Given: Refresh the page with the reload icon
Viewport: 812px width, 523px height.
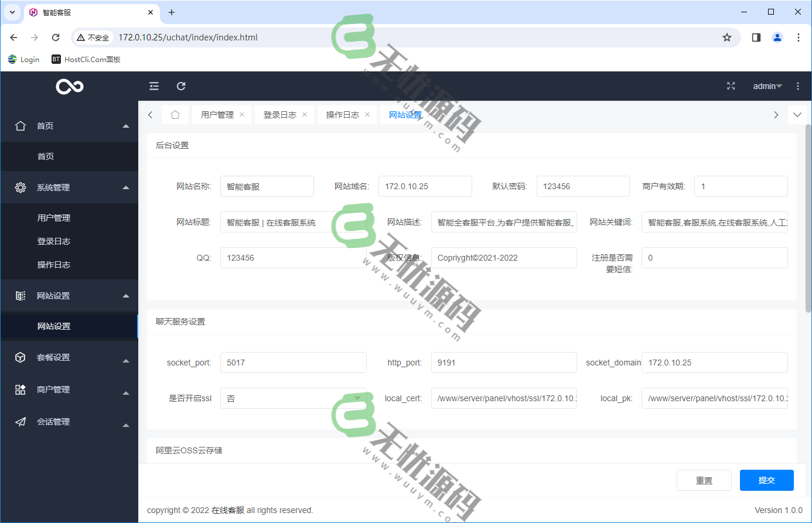Looking at the screenshot, I should click(x=181, y=86).
